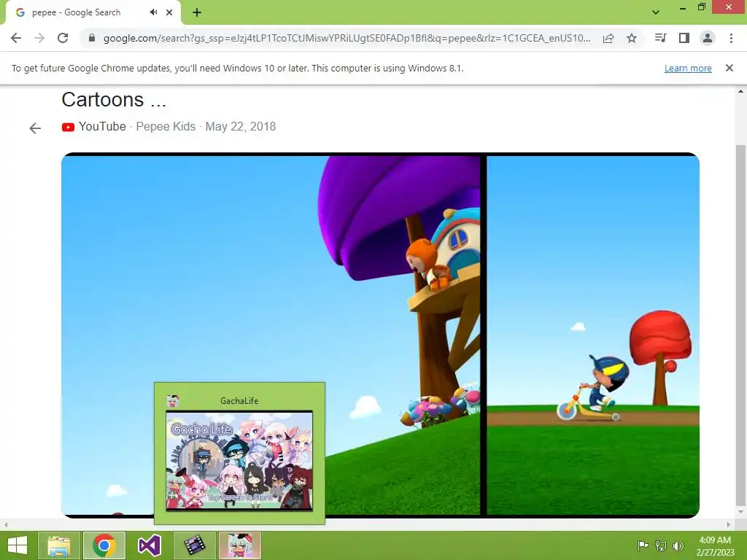Click the Chrome forward arrow
Screen dimensions: 747x560
pos(39,38)
